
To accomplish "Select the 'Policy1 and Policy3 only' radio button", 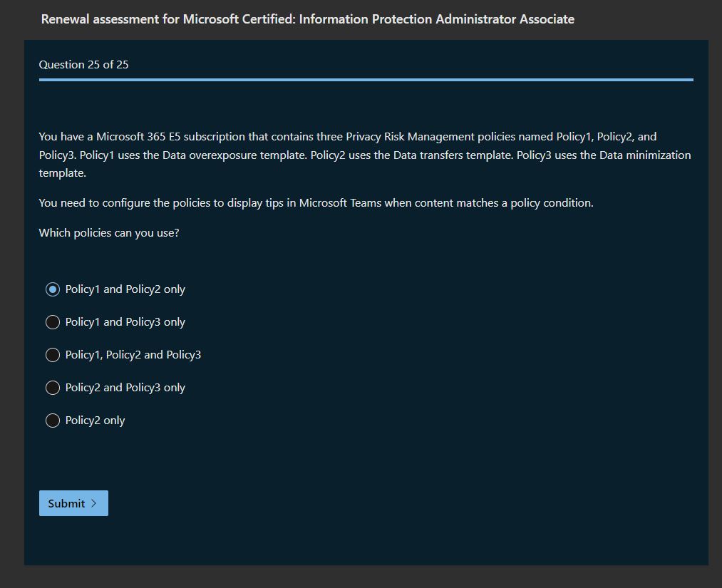I will point(53,322).
